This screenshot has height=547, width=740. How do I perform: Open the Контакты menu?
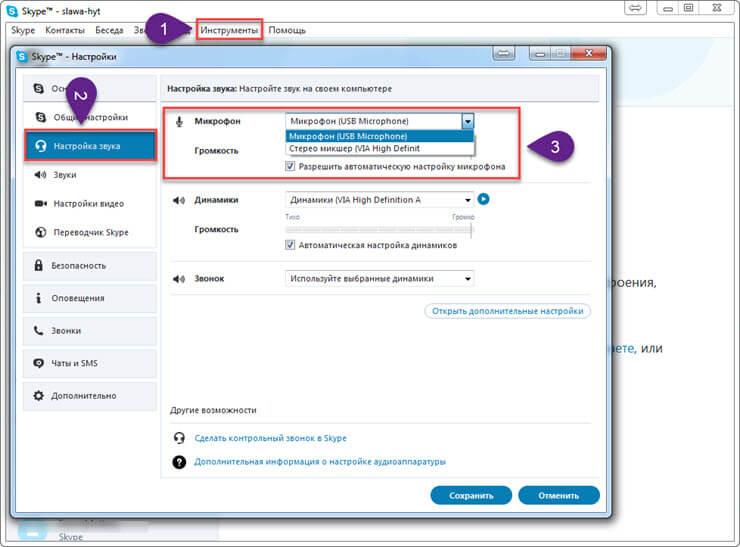click(65, 30)
